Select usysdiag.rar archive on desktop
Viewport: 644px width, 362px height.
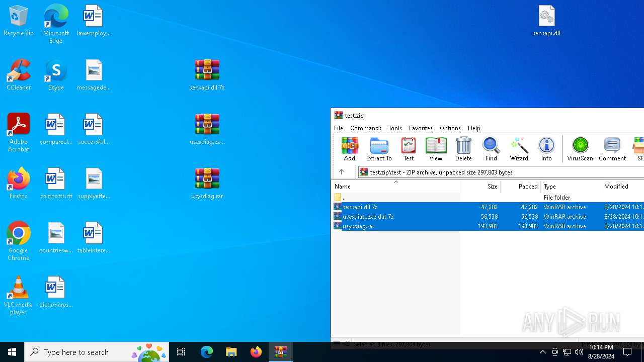coord(207,184)
